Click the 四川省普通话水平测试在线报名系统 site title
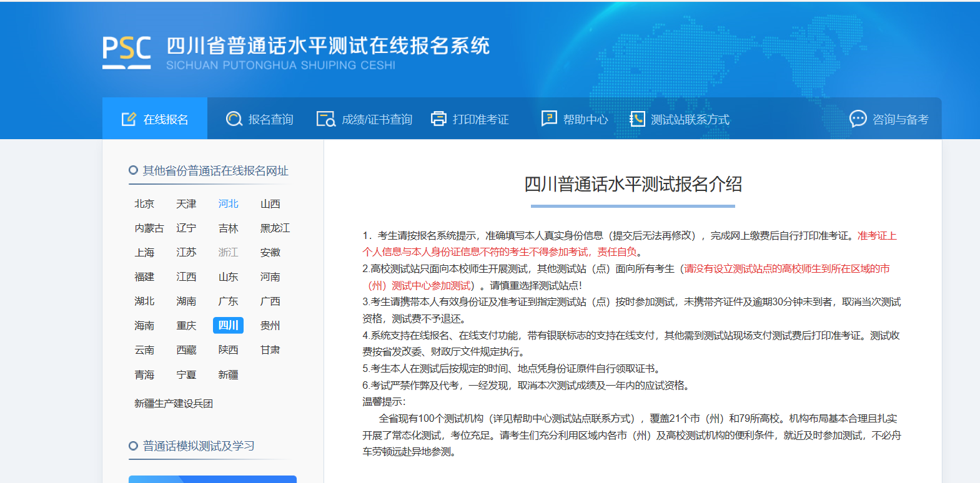Image resolution: width=980 pixels, height=483 pixels. coord(328,46)
